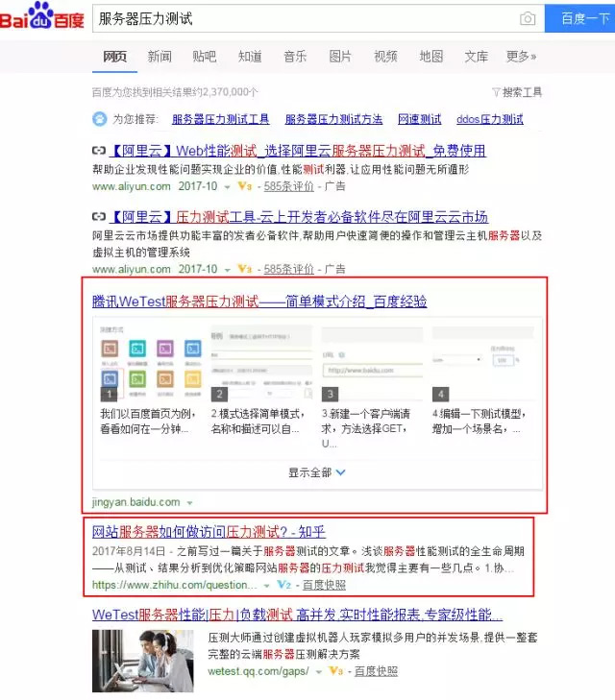Open 阿里云 Web性能测试 ad result
The height and width of the screenshot is (700, 615).
pyautogui.click(x=298, y=151)
